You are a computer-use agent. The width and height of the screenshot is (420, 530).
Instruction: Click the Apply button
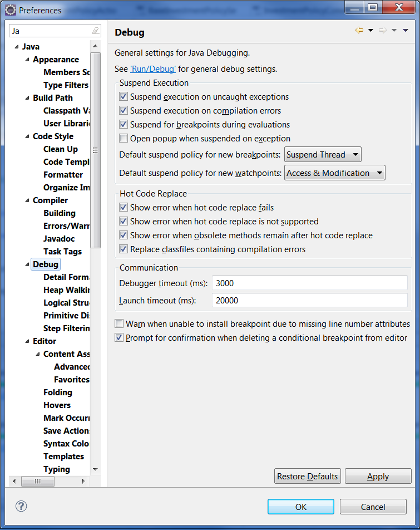point(378,476)
